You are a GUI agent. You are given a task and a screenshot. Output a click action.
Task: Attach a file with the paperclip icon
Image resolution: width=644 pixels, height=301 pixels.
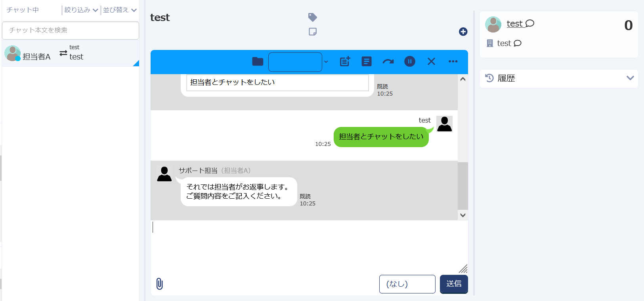(x=159, y=284)
